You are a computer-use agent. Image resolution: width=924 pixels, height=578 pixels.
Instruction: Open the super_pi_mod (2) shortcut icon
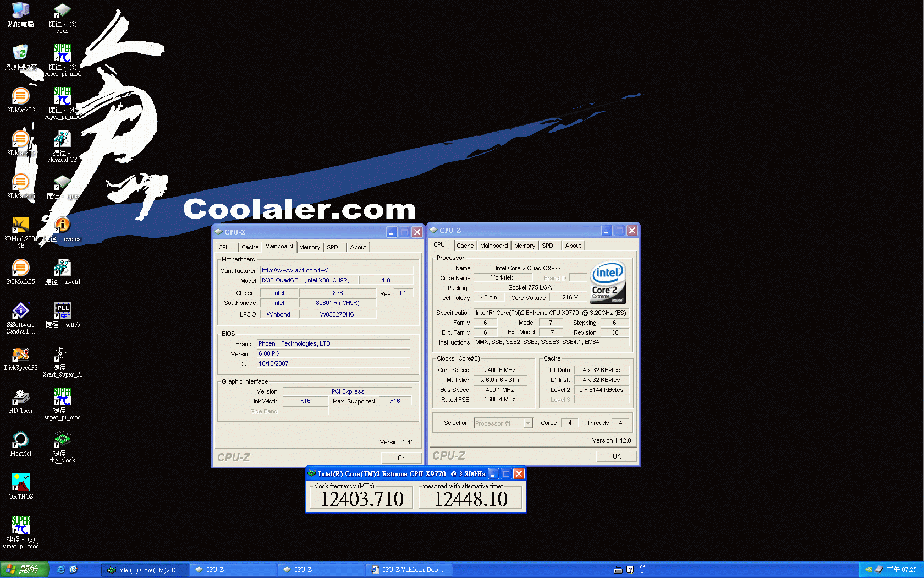pos(20,533)
